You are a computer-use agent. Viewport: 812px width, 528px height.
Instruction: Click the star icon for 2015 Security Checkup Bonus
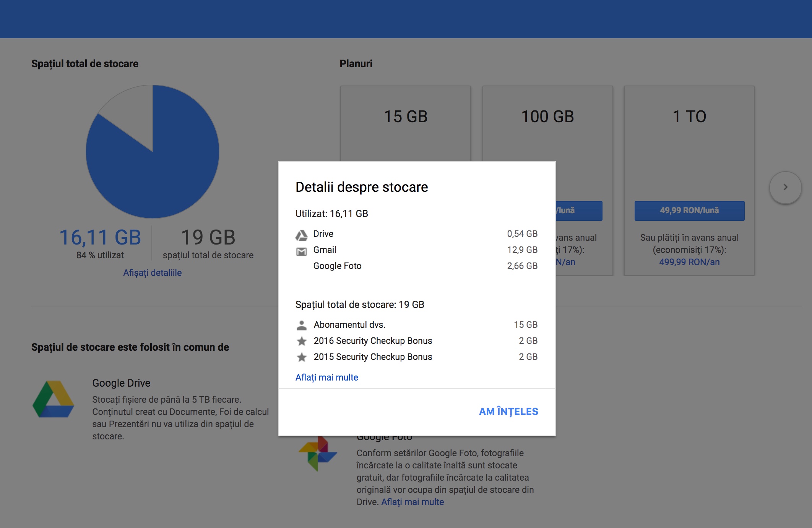(x=302, y=357)
